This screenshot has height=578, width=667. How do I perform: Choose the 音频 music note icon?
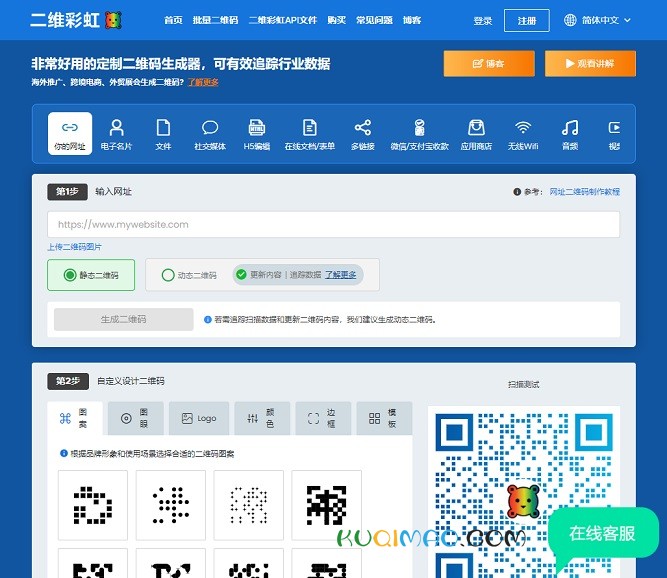click(570, 128)
